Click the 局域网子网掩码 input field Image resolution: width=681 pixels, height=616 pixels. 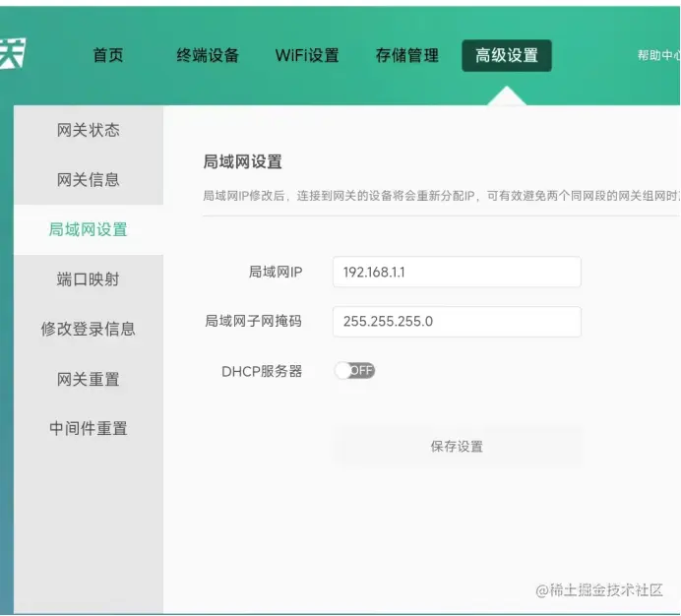[x=457, y=322]
